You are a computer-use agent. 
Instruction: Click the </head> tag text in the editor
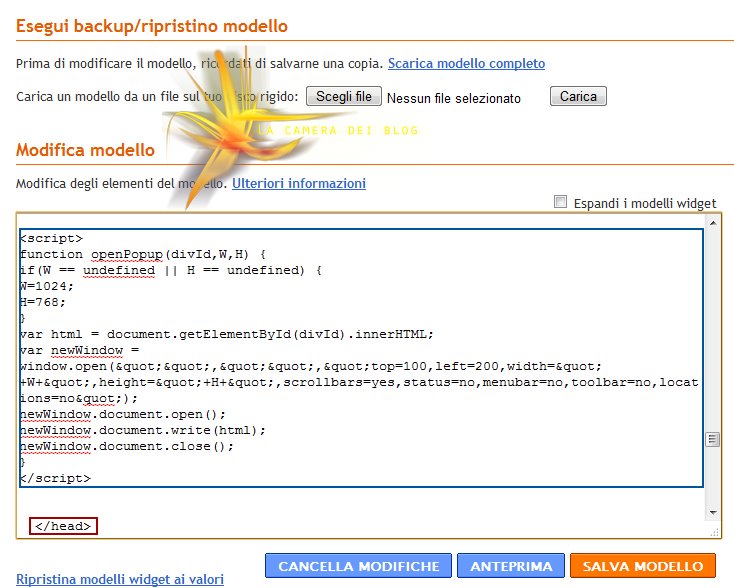[63, 526]
